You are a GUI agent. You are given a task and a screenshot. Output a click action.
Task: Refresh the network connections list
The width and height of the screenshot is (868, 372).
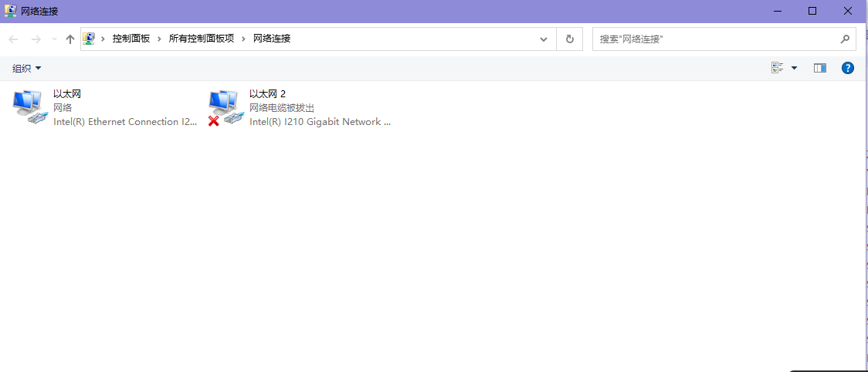(570, 39)
